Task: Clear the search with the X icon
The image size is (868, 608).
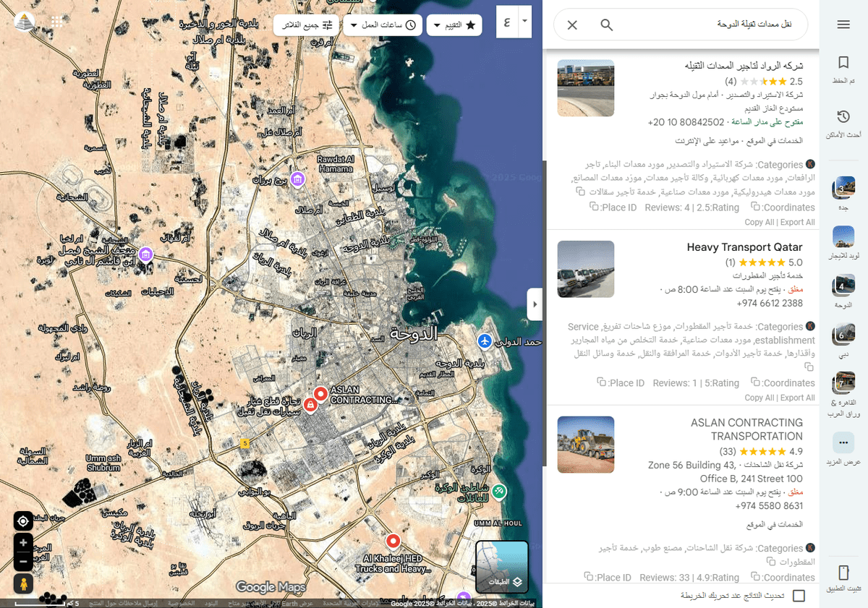Action: (571, 25)
